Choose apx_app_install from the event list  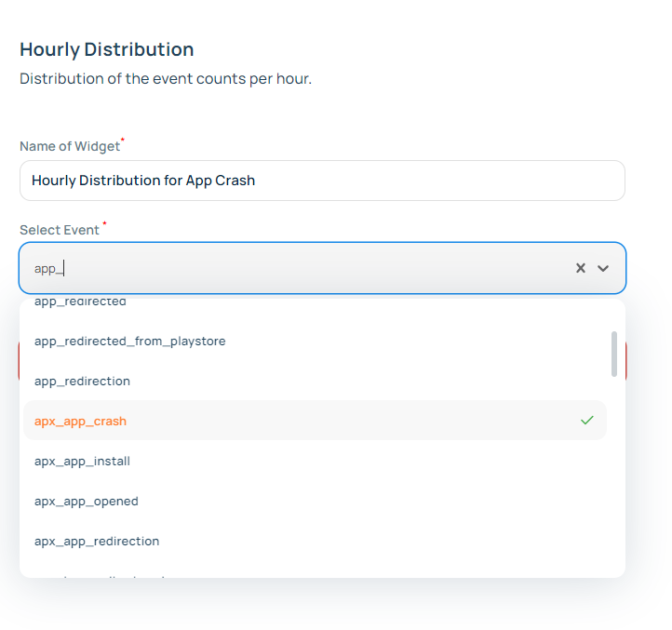82,461
